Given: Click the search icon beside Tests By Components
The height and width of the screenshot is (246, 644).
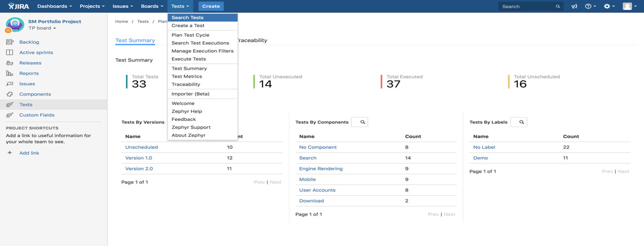Looking at the screenshot, I should (362, 122).
